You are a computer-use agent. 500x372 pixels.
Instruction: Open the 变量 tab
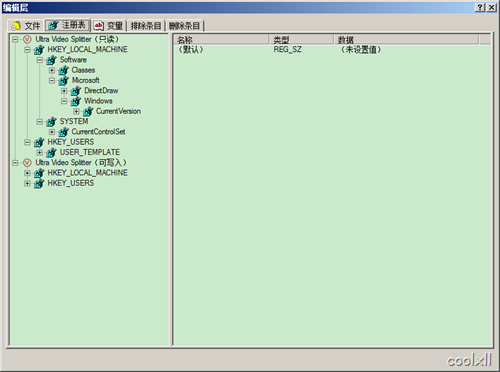coord(109,26)
